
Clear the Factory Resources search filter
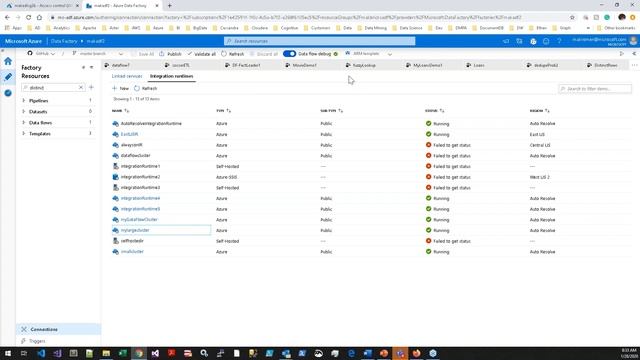[x=80, y=87]
